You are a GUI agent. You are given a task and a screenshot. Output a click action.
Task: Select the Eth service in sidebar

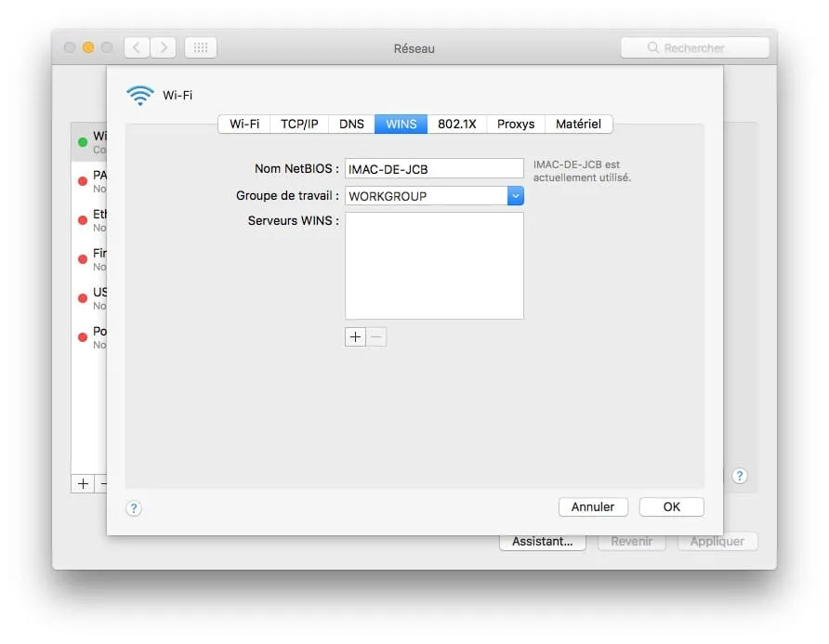pyautogui.click(x=89, y=220)
